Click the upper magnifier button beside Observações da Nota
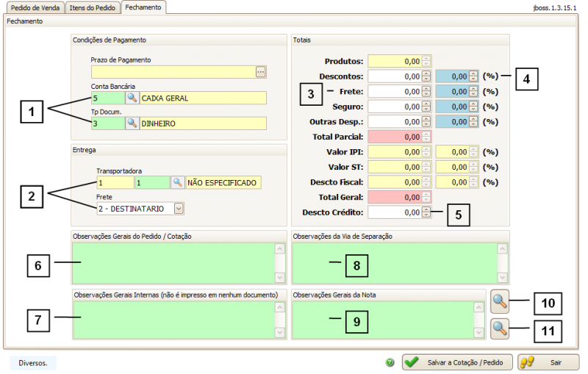 coord(500,300)
